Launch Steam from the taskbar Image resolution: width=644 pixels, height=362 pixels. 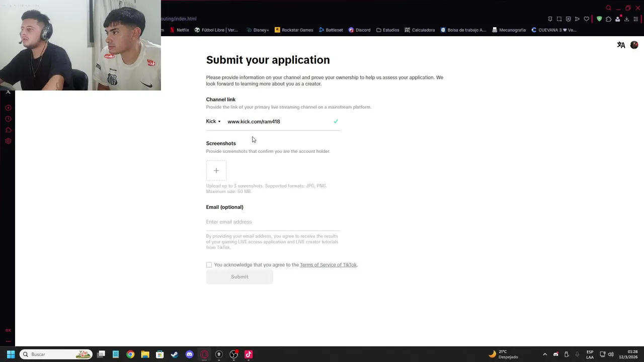coord(175,354)
